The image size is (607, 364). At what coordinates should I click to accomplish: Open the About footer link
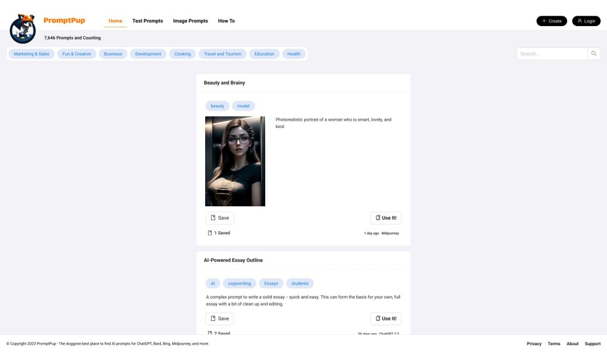pos(572,344)
